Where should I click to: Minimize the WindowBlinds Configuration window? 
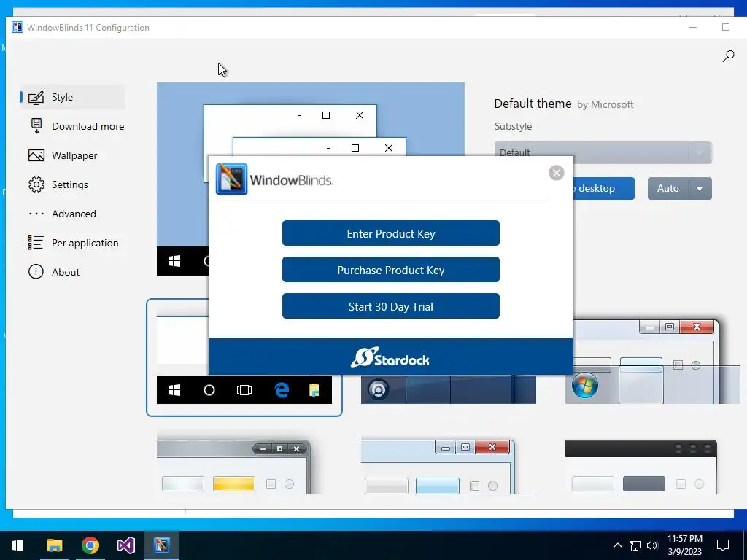pos(693,27)
